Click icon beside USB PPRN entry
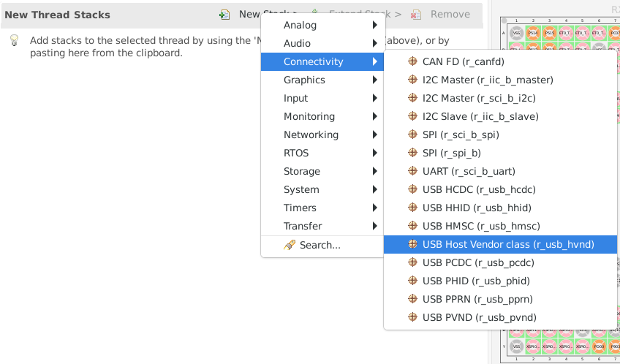The image size is (620, 364). [x=412, y=299]
